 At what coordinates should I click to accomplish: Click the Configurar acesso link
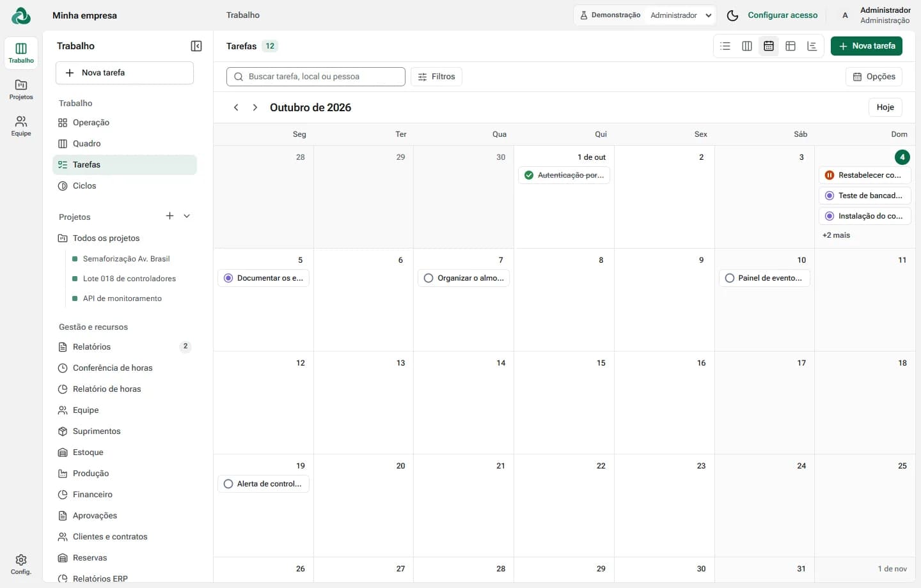(783, 15)
